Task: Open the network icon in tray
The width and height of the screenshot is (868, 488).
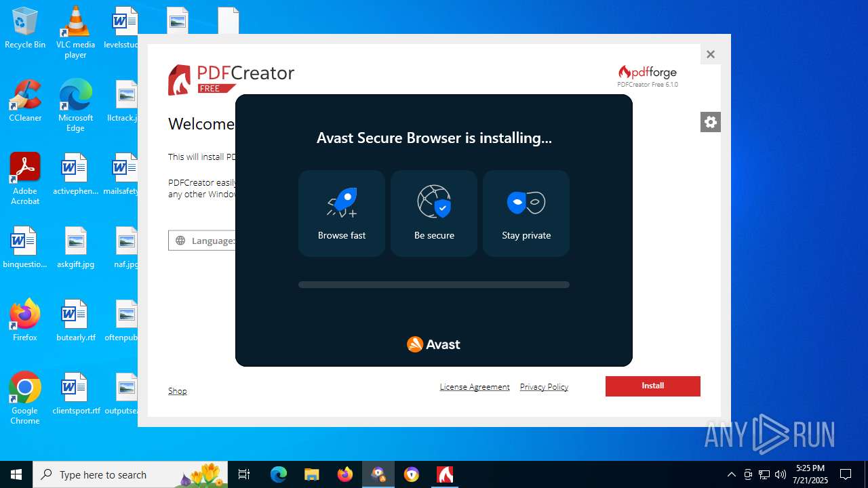Action: tap(764, 474)
